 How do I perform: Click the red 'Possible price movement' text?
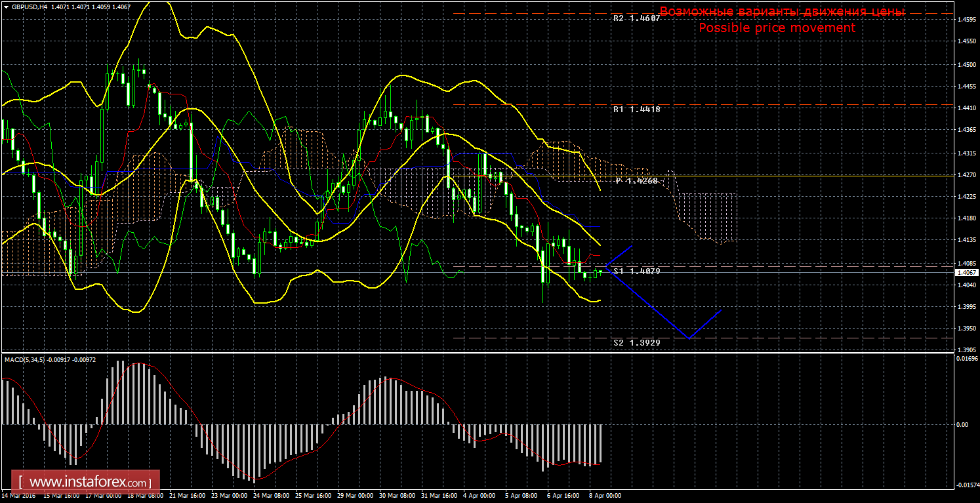click(x=777, y=28)
